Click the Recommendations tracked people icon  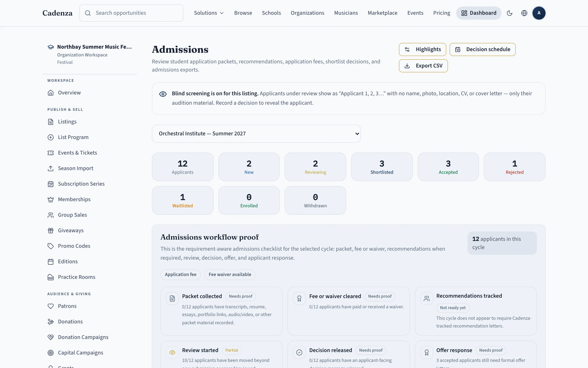(x=427, y=298)
